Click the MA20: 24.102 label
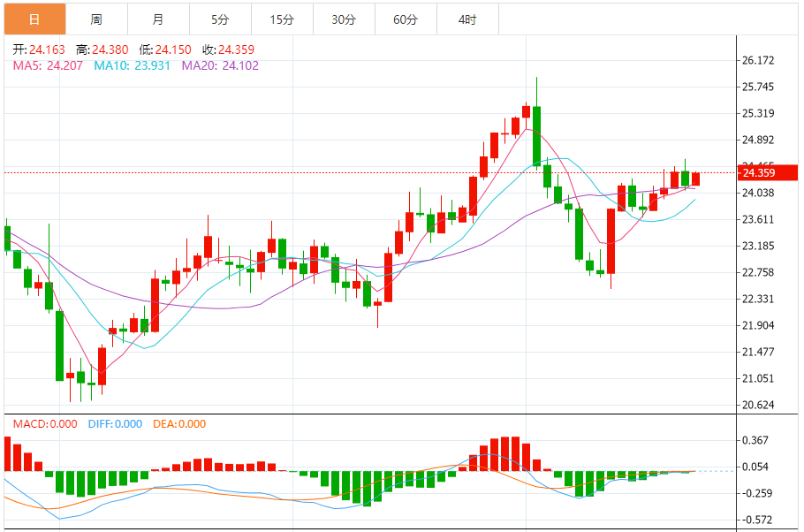Viewport: 804px width, 532px height. pyautogui.click(x=221, y=65)
